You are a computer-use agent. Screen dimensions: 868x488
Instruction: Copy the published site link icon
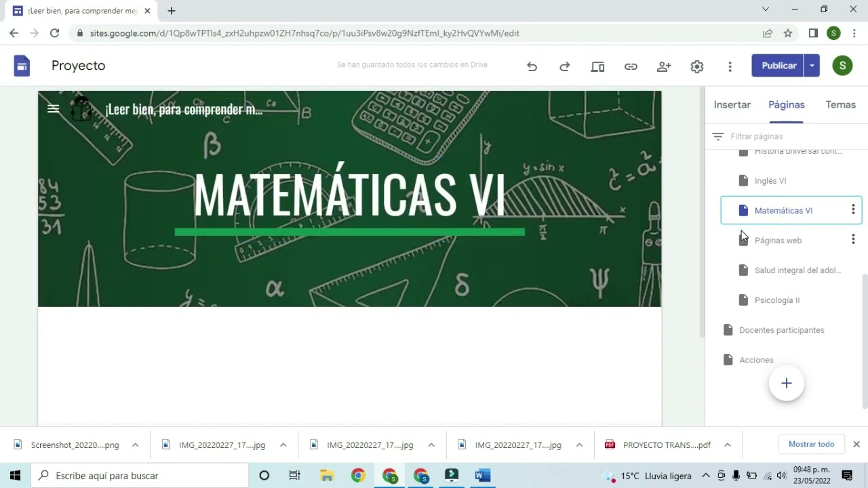[631, 66]
